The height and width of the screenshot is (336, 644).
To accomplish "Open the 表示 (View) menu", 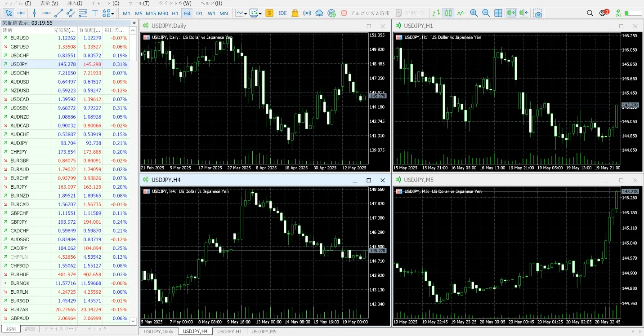I will click(49, 3).
